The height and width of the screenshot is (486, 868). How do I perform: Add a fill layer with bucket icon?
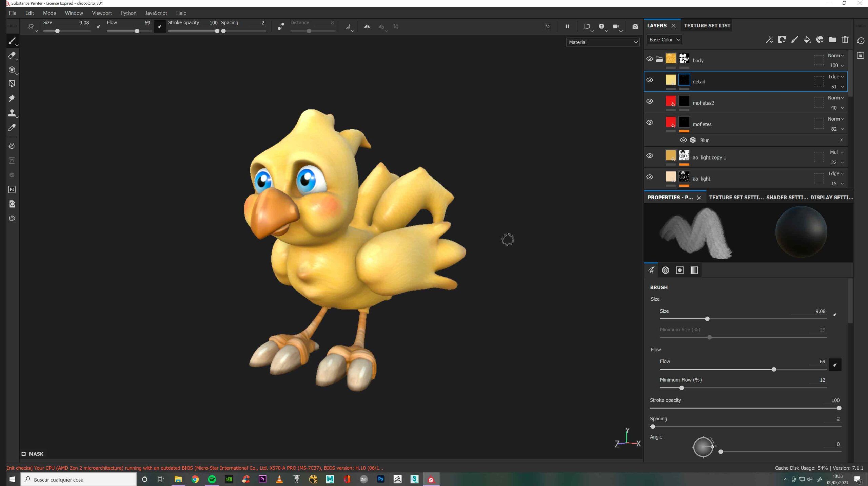click(x=807, y=40)
